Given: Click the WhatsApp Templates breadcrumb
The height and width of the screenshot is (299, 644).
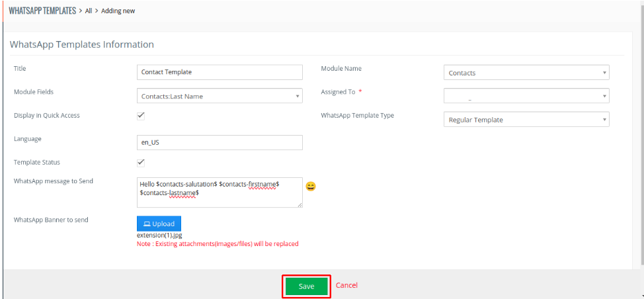Looking at the screenshot, I should pos(42,11).
